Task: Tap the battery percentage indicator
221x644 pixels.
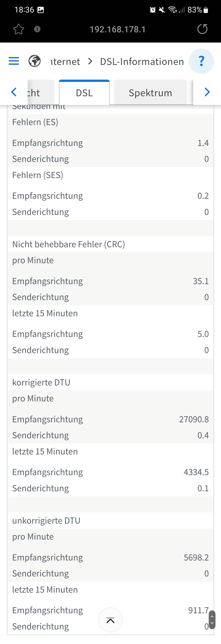Action: 194,10
